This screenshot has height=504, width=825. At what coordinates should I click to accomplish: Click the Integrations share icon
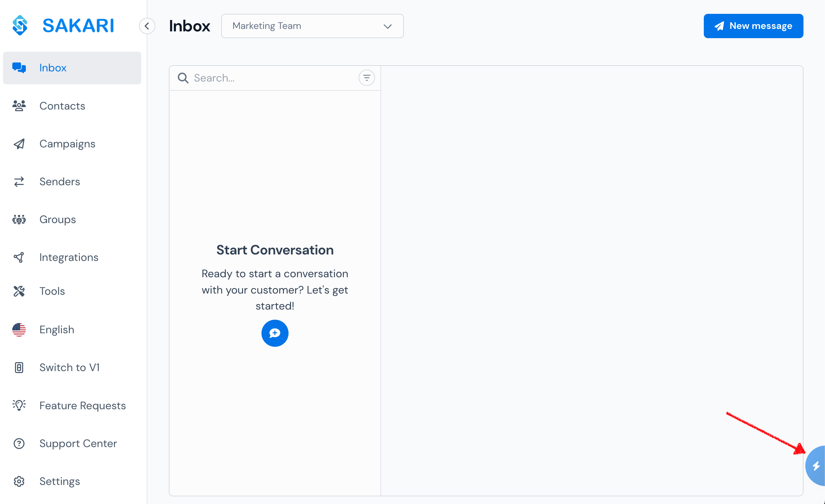pos(19,257)
